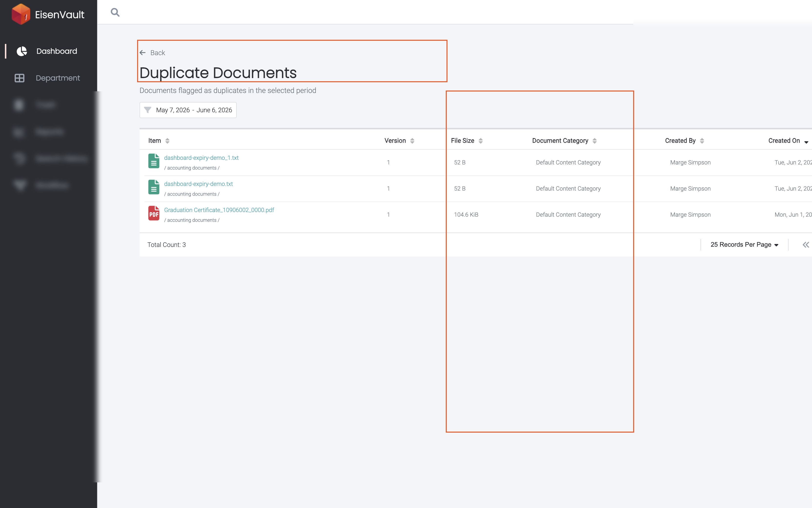Open Graduation Certificate_10906002_0000.pdf

coord(219,210)
